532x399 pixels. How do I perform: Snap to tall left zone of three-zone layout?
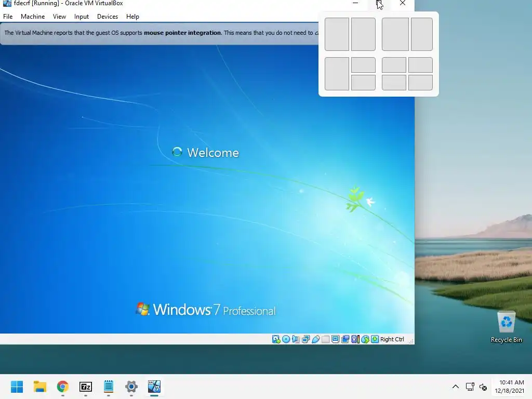(337, 74)
